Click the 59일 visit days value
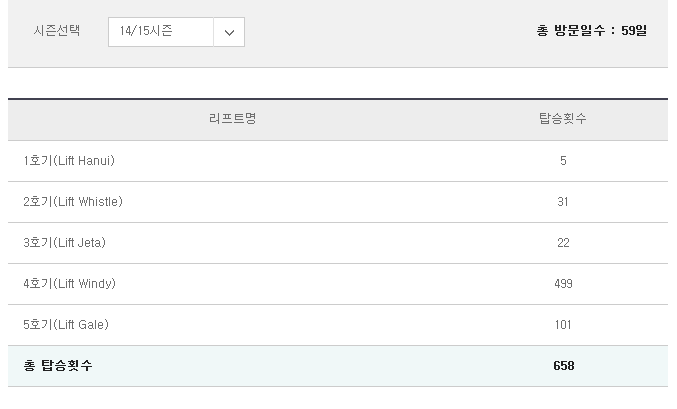The width and height of the screenshot is (677, 409). click(x=634, y=31)
